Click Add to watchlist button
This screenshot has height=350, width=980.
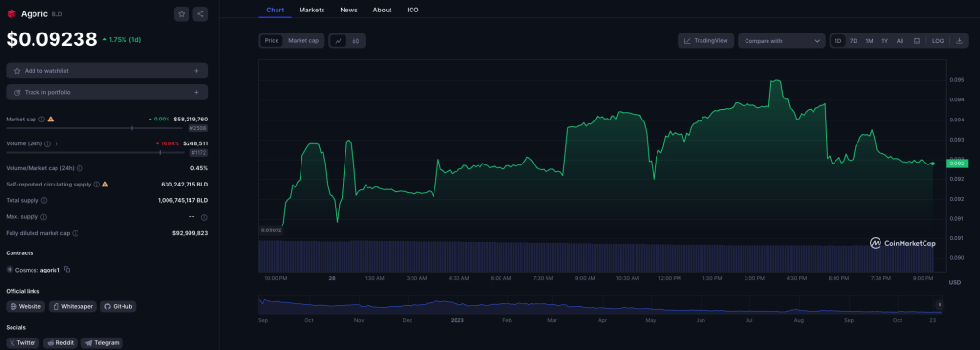107,71
